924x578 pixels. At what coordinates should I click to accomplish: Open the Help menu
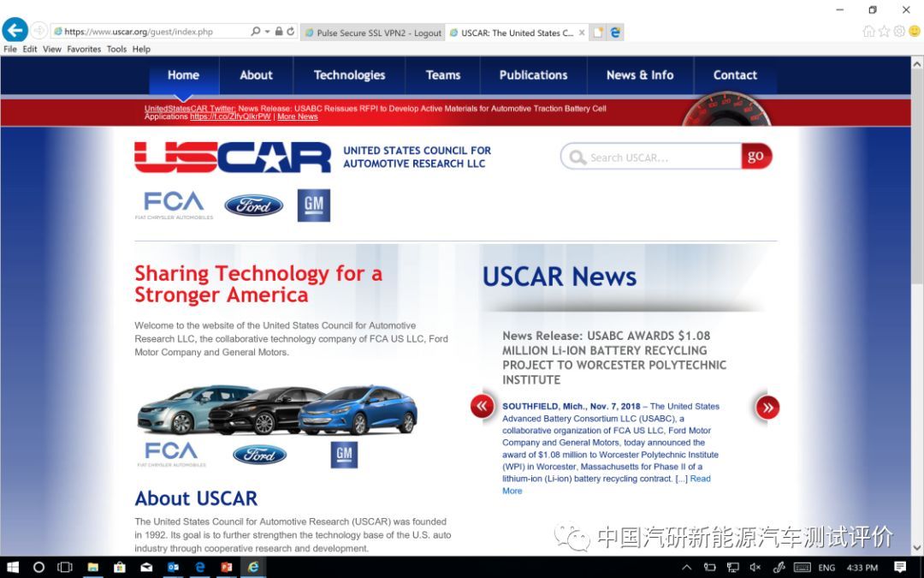[x=141, y=49]
